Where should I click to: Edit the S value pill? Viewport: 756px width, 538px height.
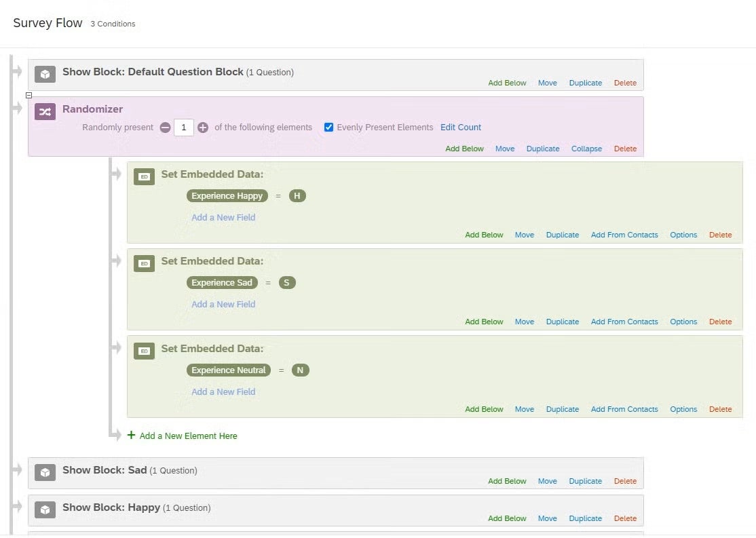coord(287,282)
